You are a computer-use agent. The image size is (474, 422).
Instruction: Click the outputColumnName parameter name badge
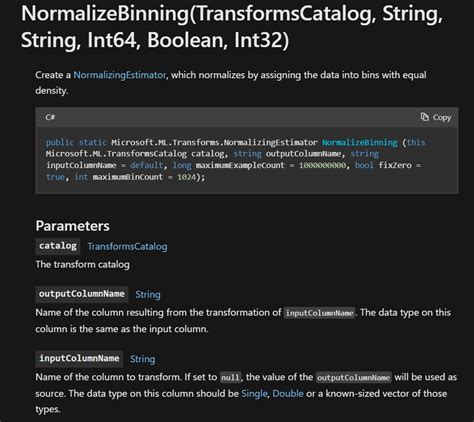pos(82,294)
